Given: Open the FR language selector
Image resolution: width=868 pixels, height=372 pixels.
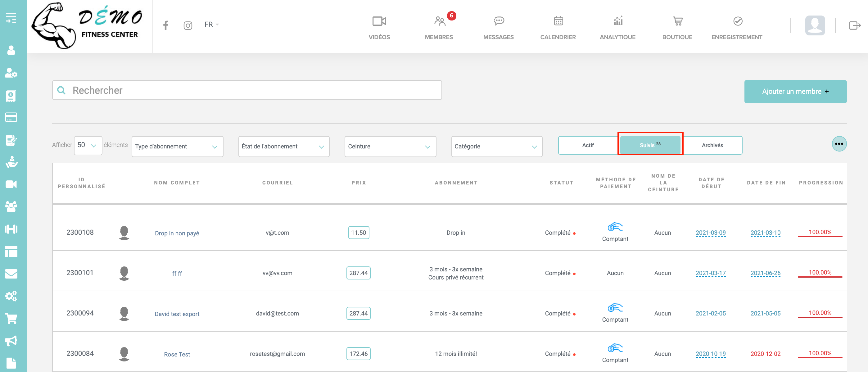Looking at the screenshot, I should [211, 25].
